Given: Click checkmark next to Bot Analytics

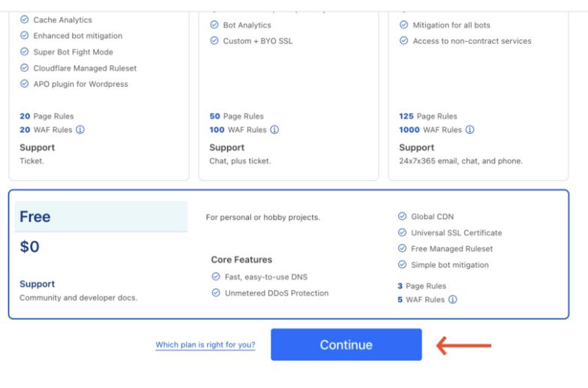Looking at the screenshot, I should tap(214, 25).
